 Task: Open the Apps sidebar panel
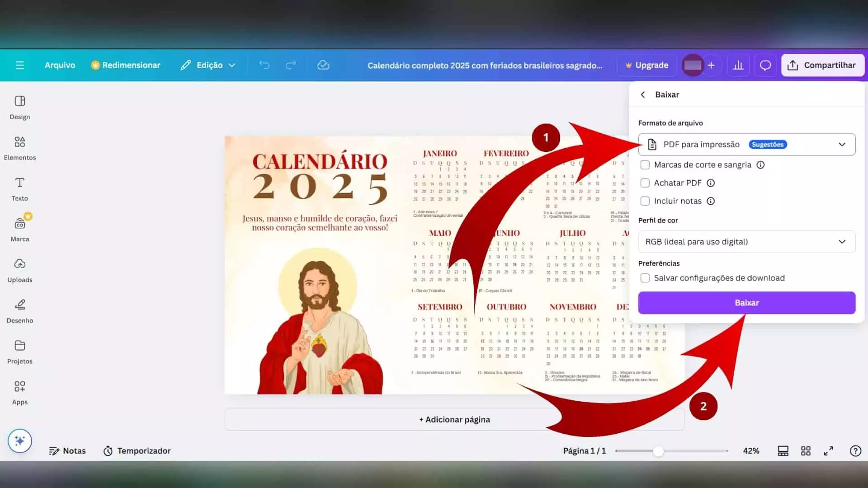20,393
